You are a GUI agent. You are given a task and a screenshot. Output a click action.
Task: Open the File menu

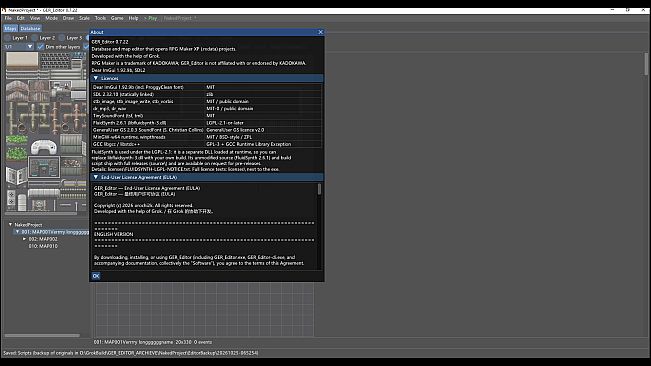tap(8, 18)
